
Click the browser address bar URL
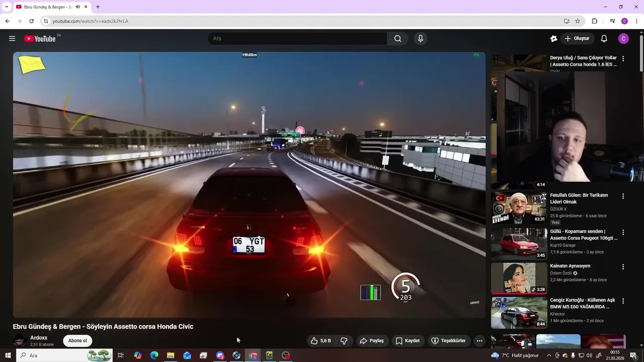pos(91,21)
